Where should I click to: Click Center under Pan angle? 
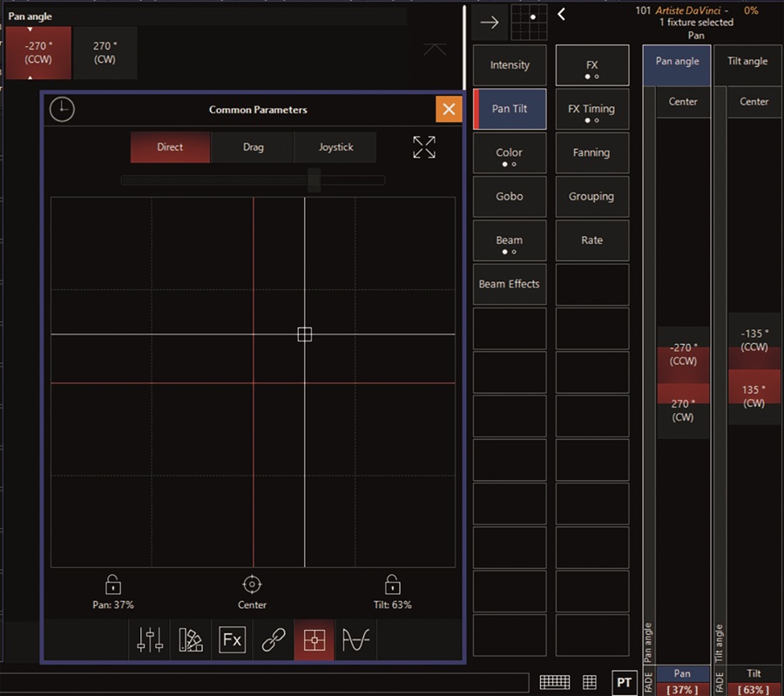coord(683,102)
